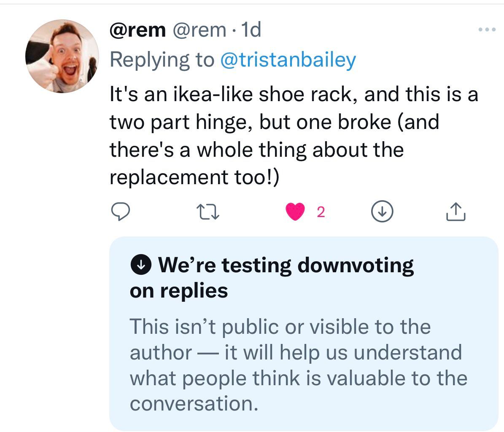Screen dimensions: 504x432
Task: Click the "Replying to" label
Action: [x=162, y=60]
